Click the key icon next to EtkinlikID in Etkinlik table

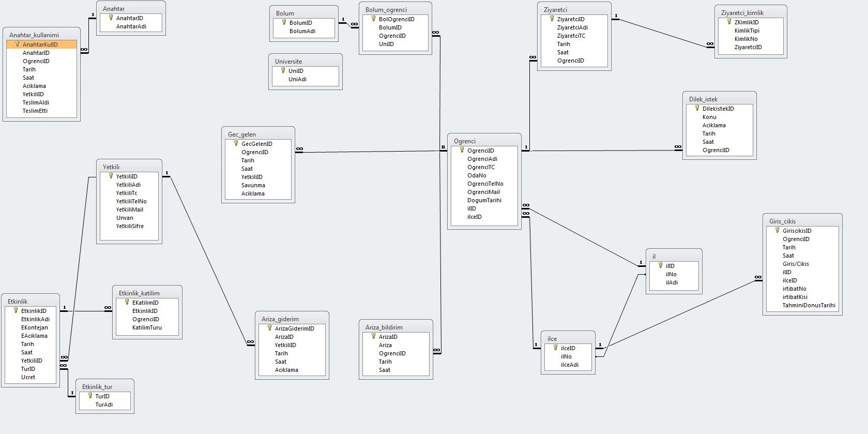[x=16, y=310]
